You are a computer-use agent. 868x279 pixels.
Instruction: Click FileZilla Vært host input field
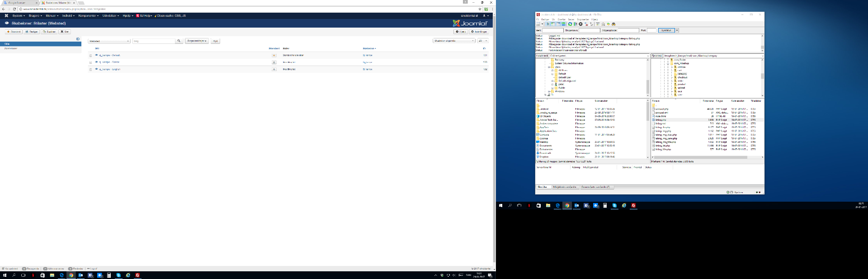pos(553,30)
